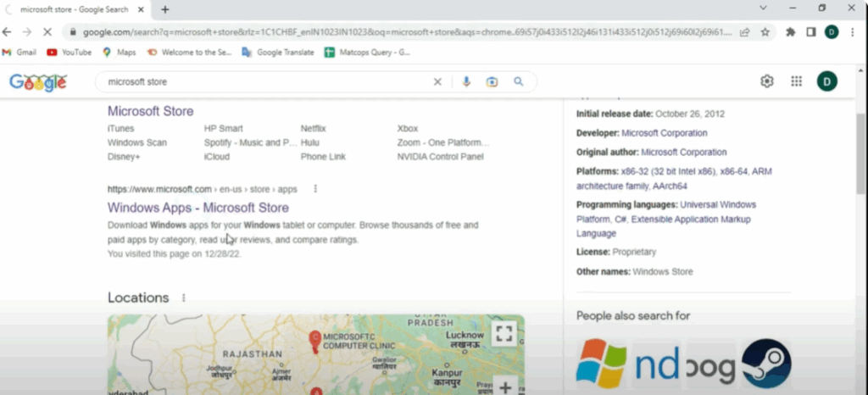
Task: Open the Phone Link sitelink
Action: pos(323,157)
